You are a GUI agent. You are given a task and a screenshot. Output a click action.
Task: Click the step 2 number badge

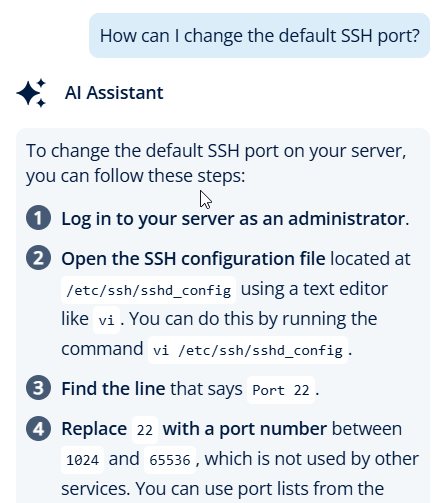click(x=38, y=257)
